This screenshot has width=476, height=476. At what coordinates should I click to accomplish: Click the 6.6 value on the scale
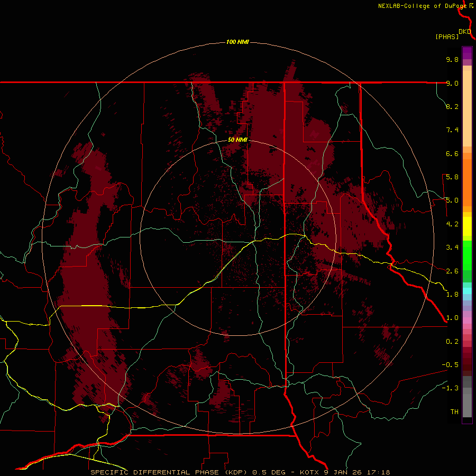(x=452, y=153)
